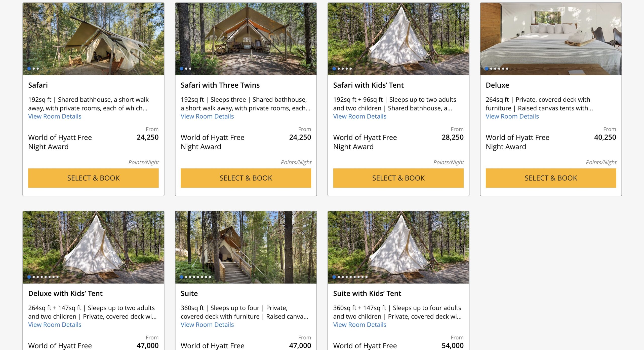Select & Book the Safari room

[x=93, y=178]
